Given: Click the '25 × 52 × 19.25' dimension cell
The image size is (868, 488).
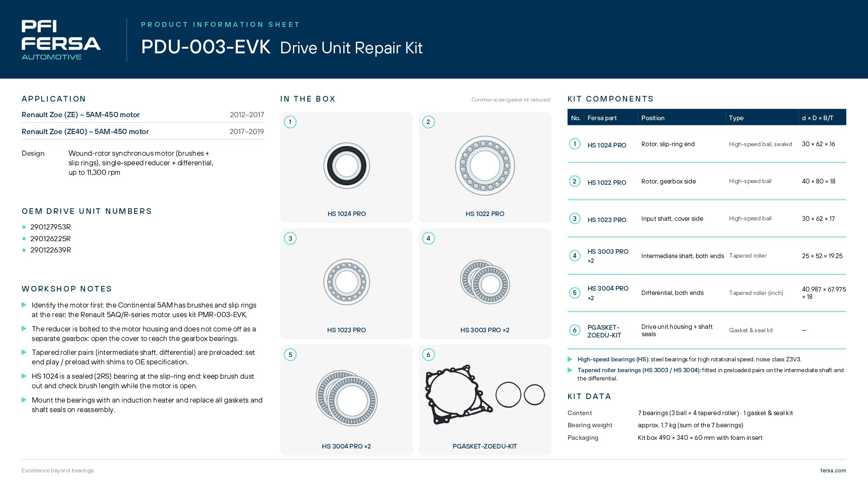Looking at the screenshot, I should click(822, 256).
